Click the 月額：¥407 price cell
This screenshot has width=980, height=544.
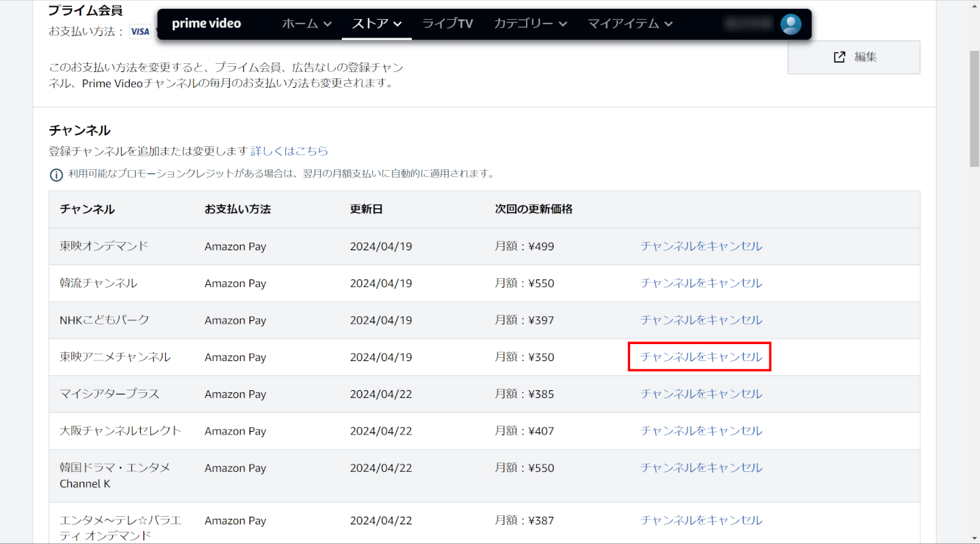coord(525,430)
